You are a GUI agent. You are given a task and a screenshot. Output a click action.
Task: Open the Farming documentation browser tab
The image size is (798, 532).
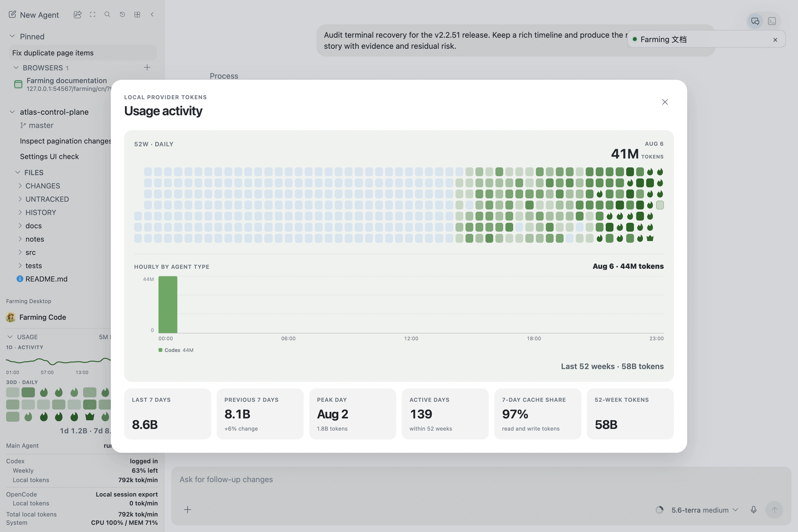point(66,85)
